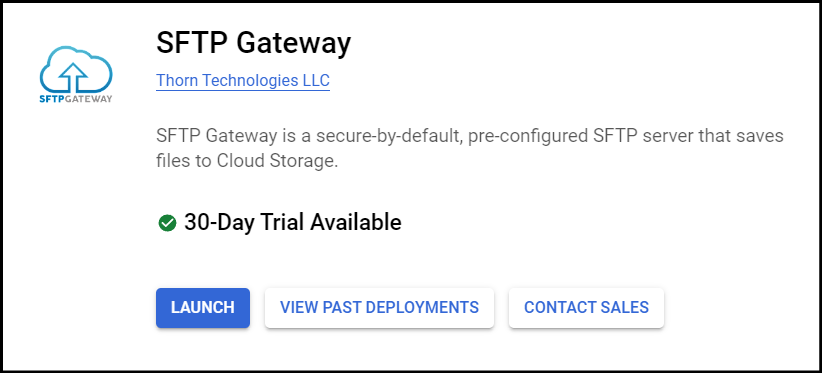Open View Past Deployments

point(380,308)
